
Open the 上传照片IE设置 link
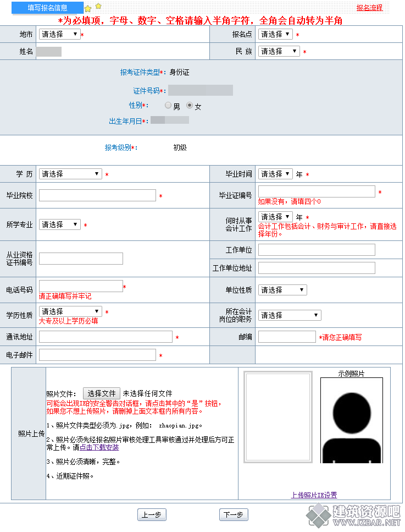coord(314,495)
